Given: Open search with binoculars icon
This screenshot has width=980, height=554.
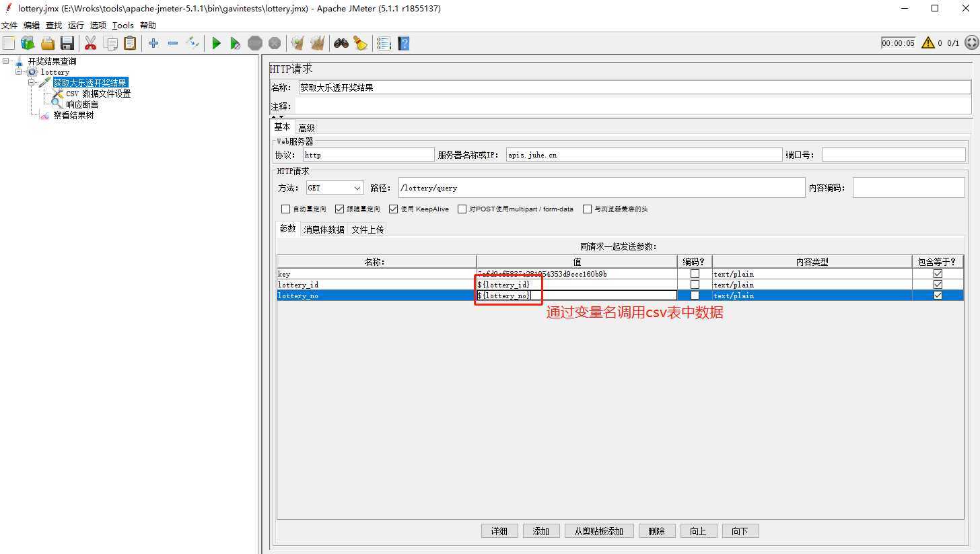Looking at the screenshot, I should (x=341, y=43).
